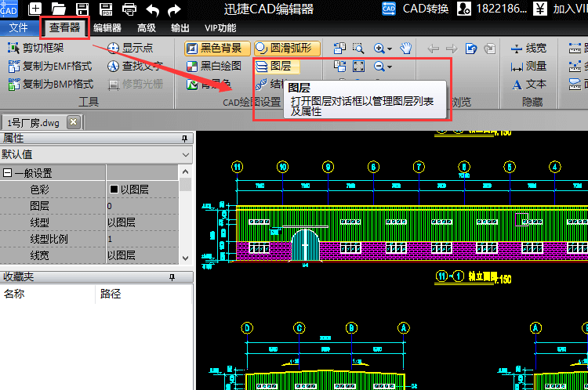Click 复制为BMP格式
This screenshot has width=588, height=390.
tap(51, 85)
